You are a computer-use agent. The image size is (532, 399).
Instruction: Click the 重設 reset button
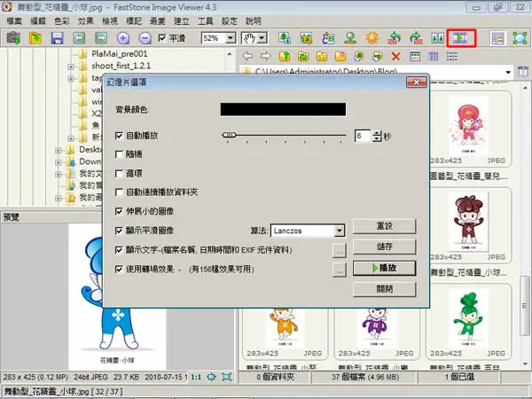click(384, 226)
